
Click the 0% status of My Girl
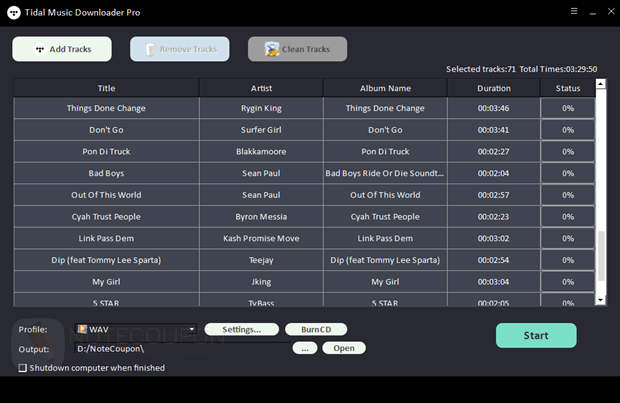(568, 282)
